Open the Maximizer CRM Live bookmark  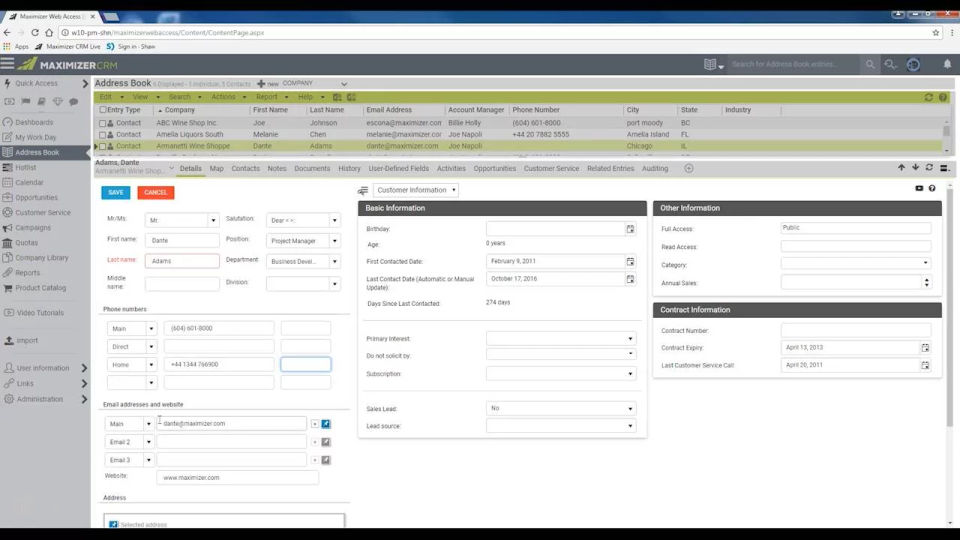coord(69,47)
